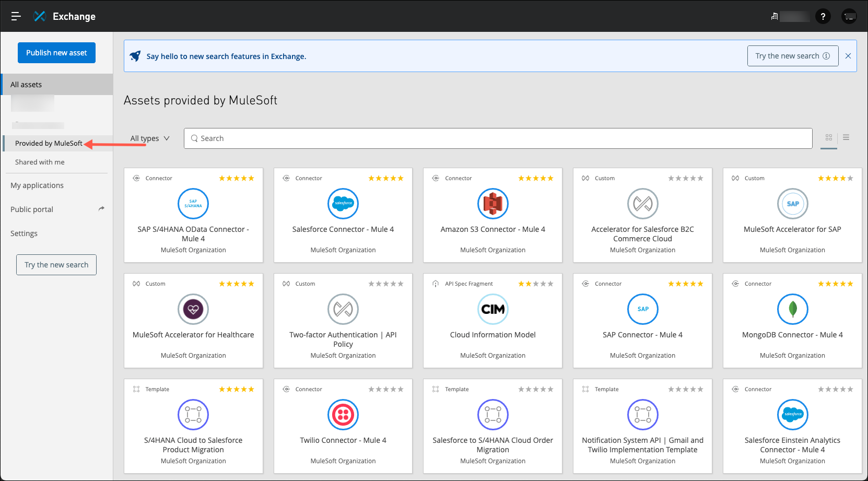Click the rocket icon in banner
This screenshot has height=481, width=868.
coord(135,56)
